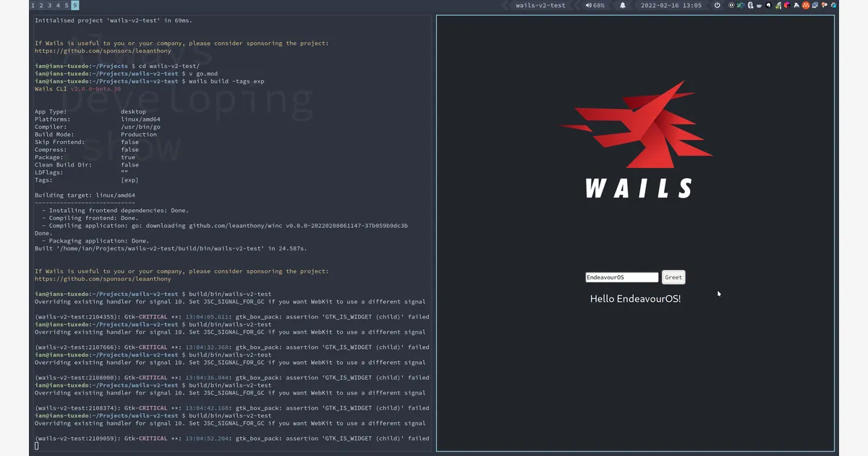This screenshot has height=456, width=868.
Task: Click the date and time 2022-02-16 13:05
Action: tap(671, 5)
